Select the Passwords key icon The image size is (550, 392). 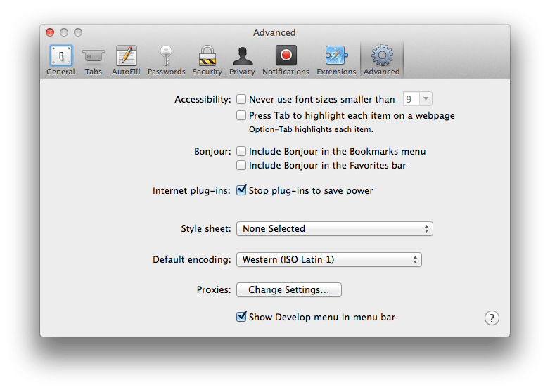[x=166, y=56]
